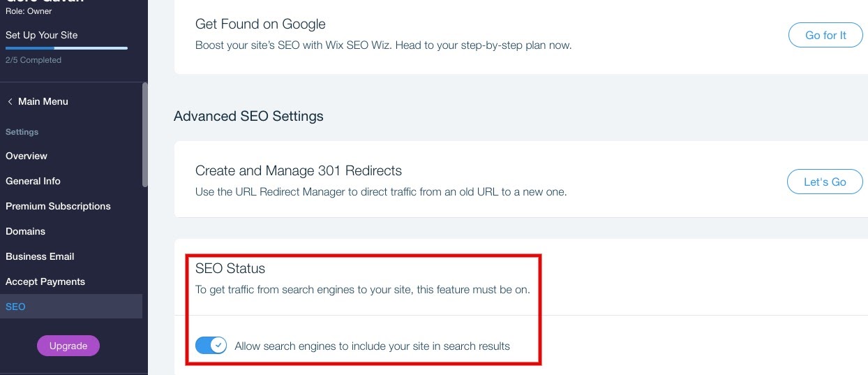This screenshot has height=375, width=868.
Task: Click the sidebar vertical scrollbar
Action: pos(144,134)
